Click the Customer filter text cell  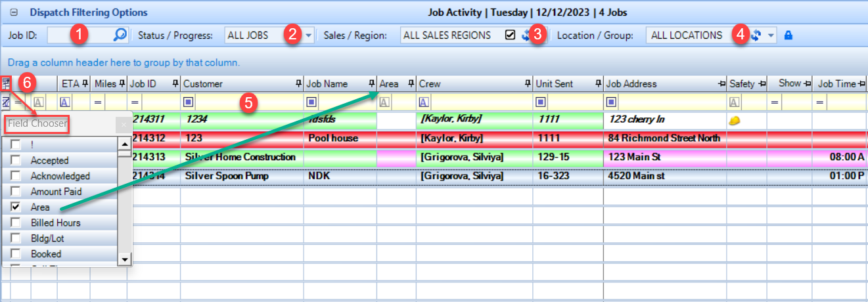coord(248,102)
